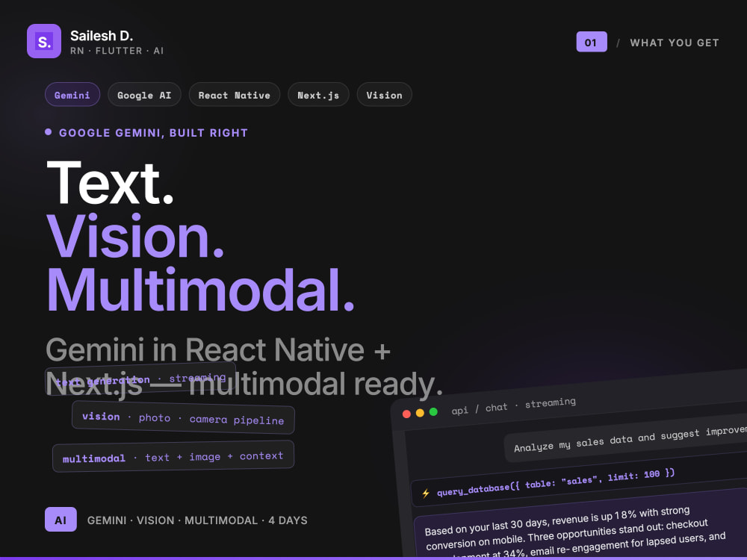Click the Sailesh D. name text

102,36
